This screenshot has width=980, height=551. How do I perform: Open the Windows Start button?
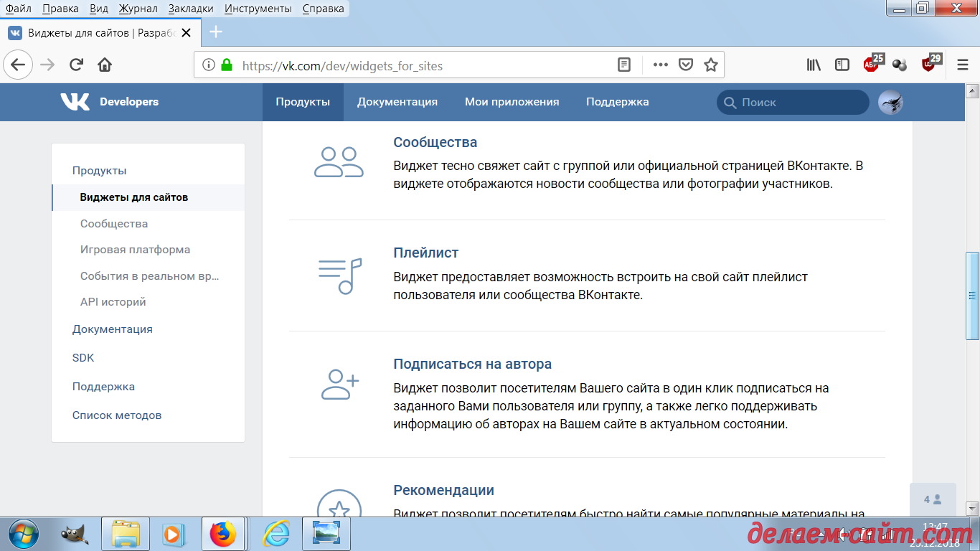click(x=24, y=534)
